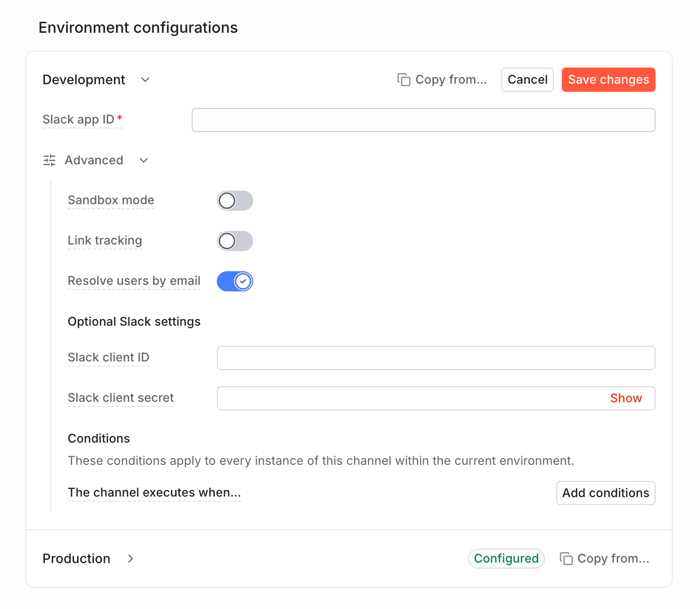Click the Slack client secret label

tap(121, 398)
